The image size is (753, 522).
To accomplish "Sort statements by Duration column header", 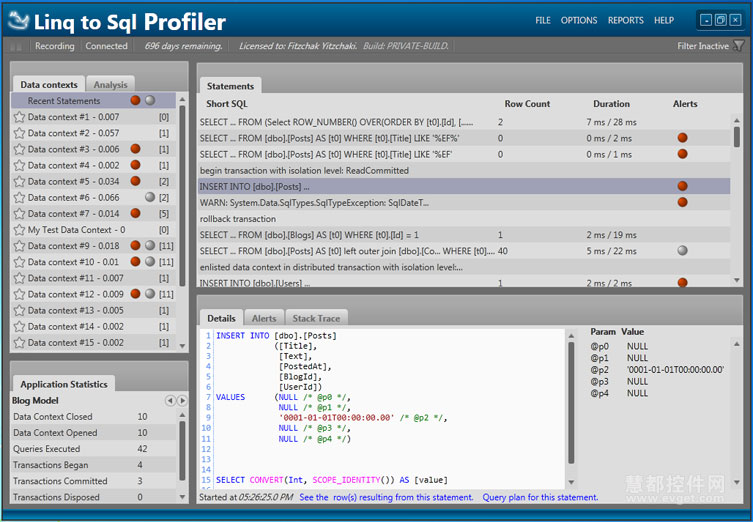I will coord(611,104).
